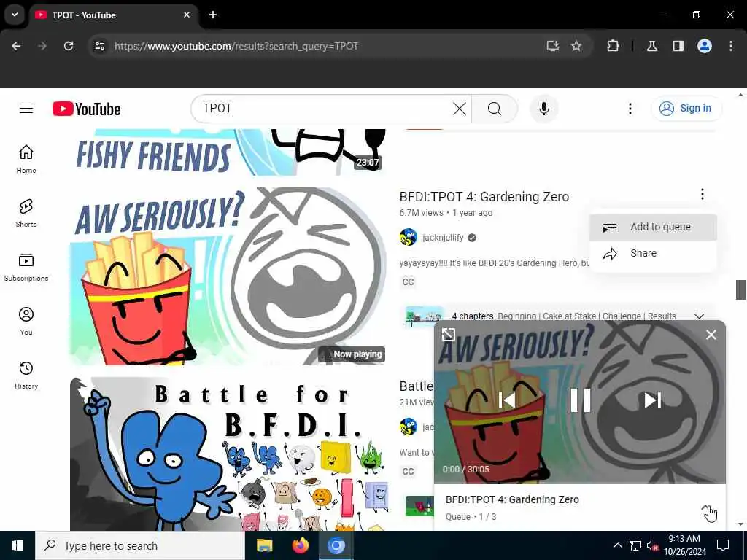This screenshot has width=747, height=560.
Task: Open File Explorer from taskbar
Action: point(264,545)
